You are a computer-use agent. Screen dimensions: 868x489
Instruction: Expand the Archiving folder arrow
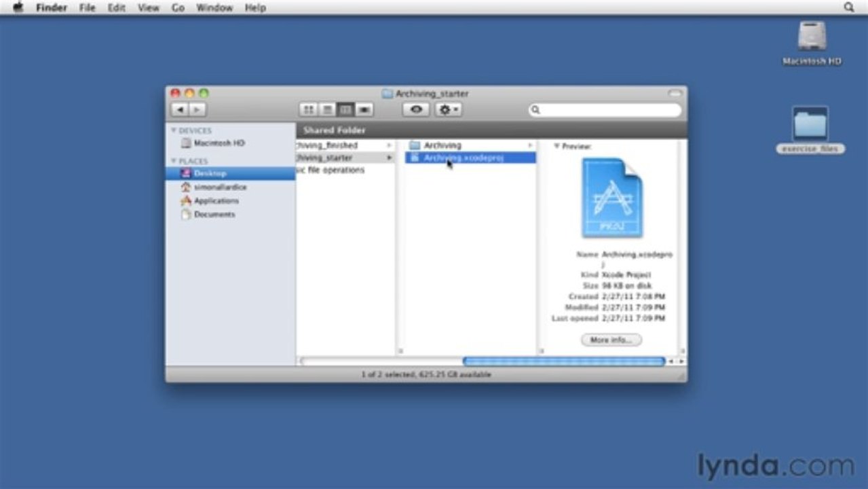pyautogui.click(x=530, y=145)
